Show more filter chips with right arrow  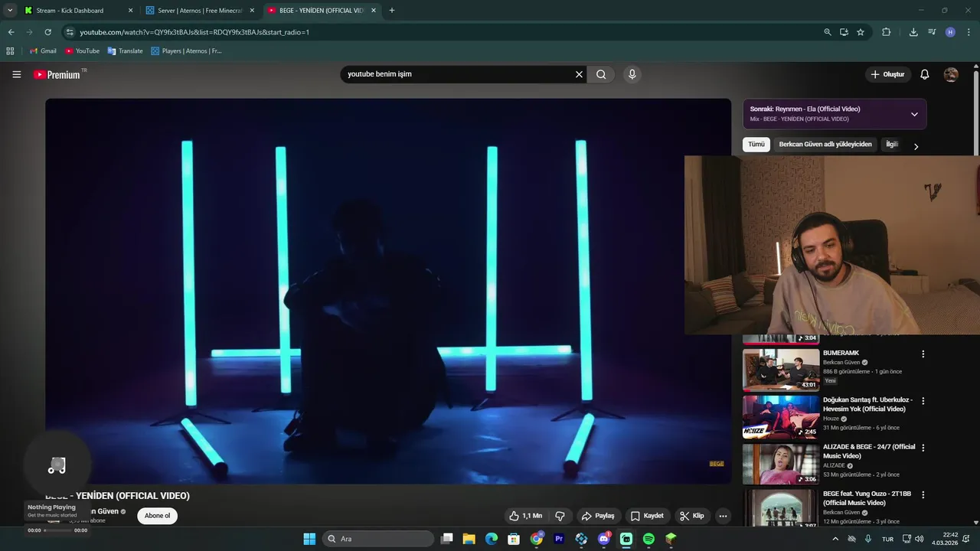pyautogui.click(x=916, y=146)
